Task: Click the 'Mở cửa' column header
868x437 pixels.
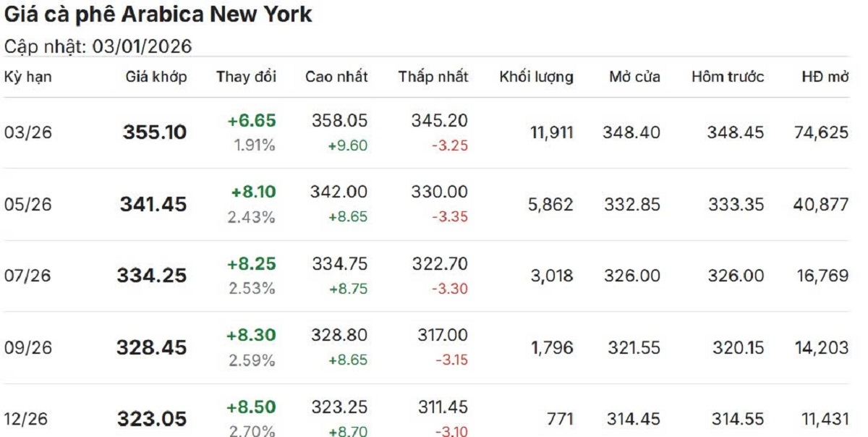Action: [634, 77]
